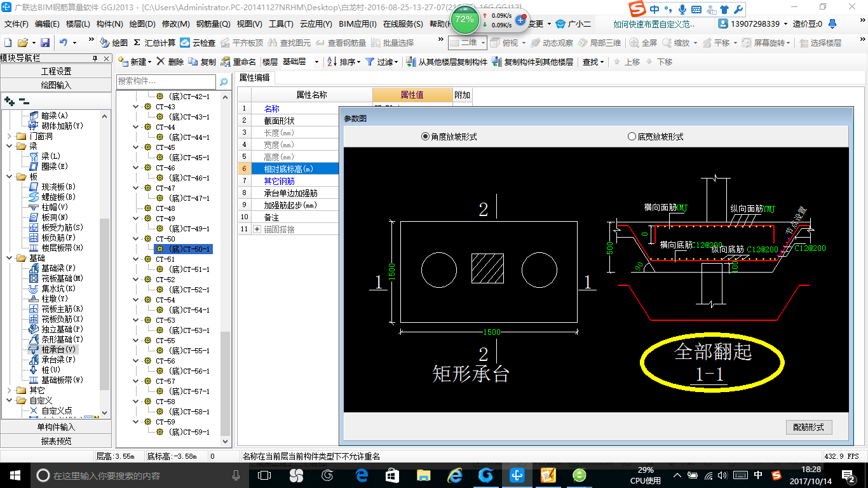Image resolution: width=868 pixels, height=488 pixels.
Task: Click the 搜索构件 search field
Action: [x=166, y=81]
